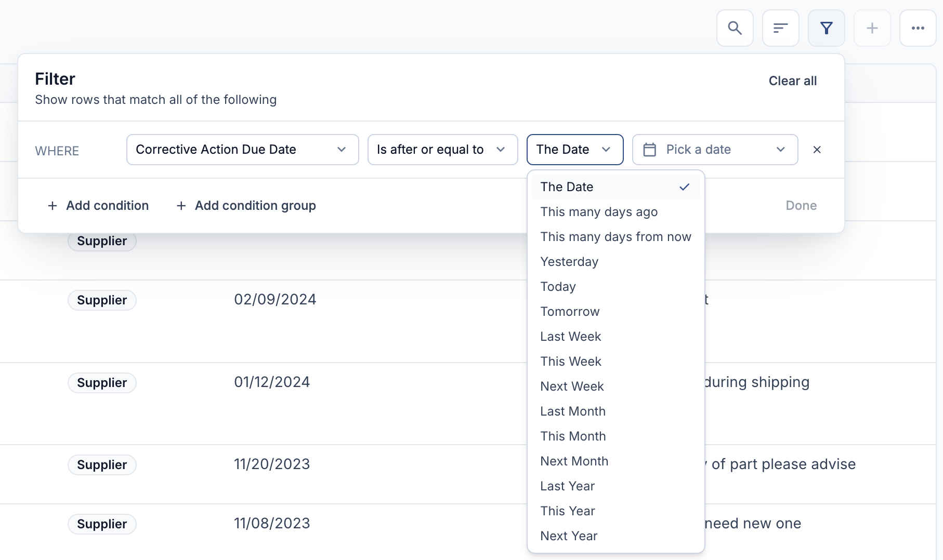Viewport: 943px width, 560px height.
Task: Choose 'Last Month' option
Action: pos(615,411)
